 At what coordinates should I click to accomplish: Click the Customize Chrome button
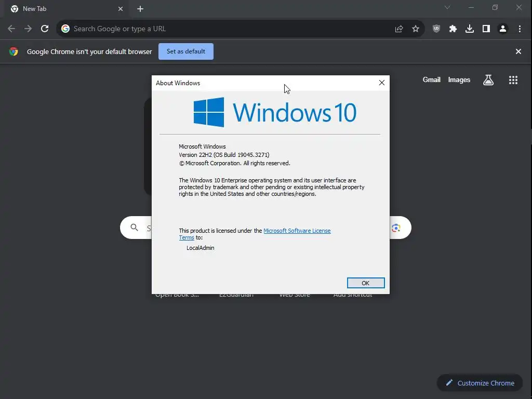coord(480,383)
